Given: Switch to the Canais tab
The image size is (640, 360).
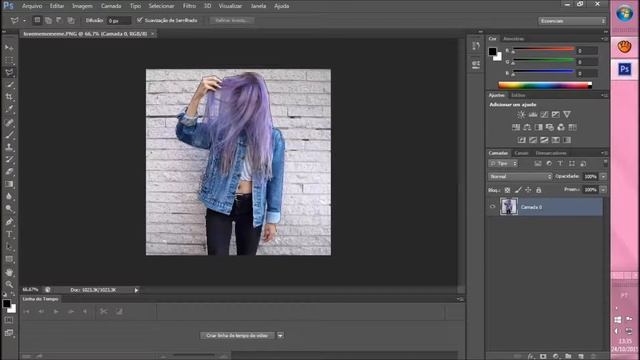Looking at the screenshot, I should click(521, 153).
